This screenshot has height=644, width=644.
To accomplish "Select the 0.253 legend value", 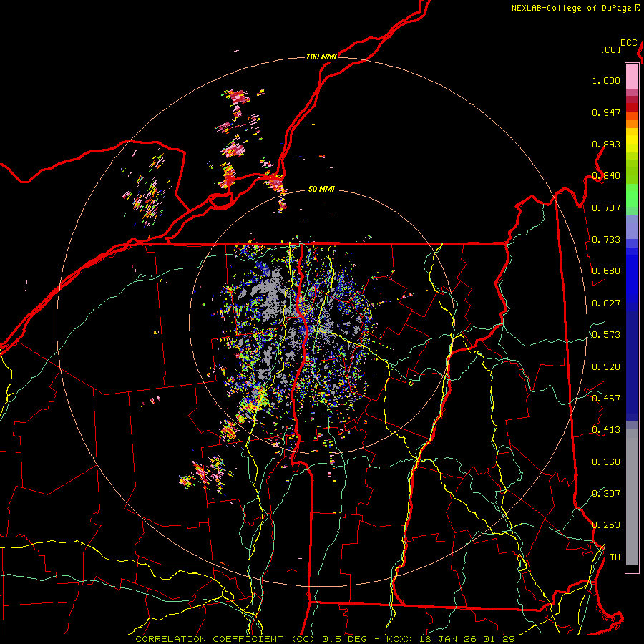I will 606,525.
